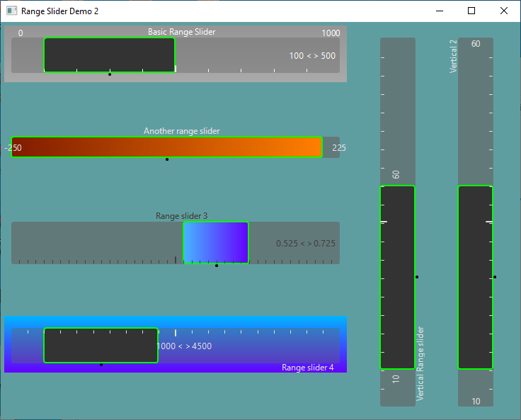The height and width of the screenshot is (420, 521).
Task: Click the dark range of Vertical 2 slider
Action: pos(475,277)
